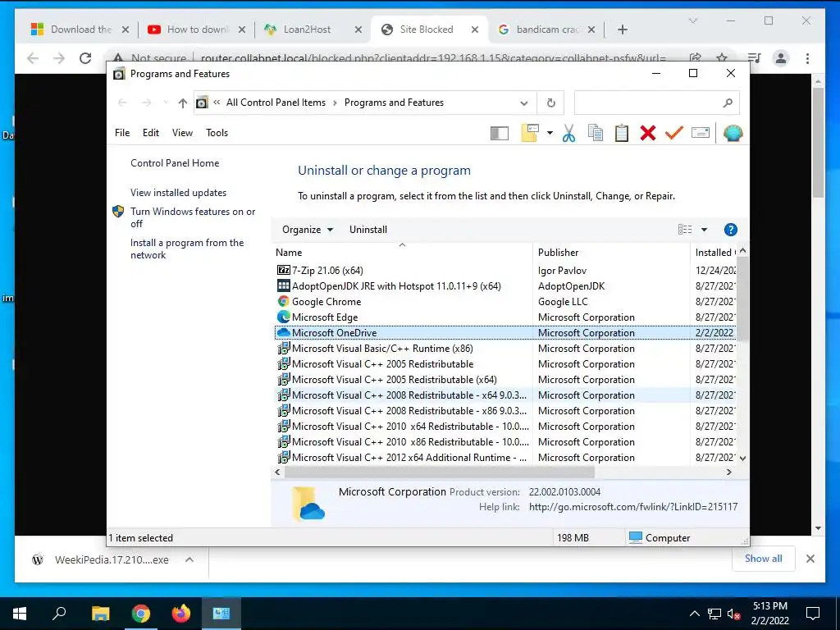
Task: Show hidden tray icons chevron
Action: [694, 614]
